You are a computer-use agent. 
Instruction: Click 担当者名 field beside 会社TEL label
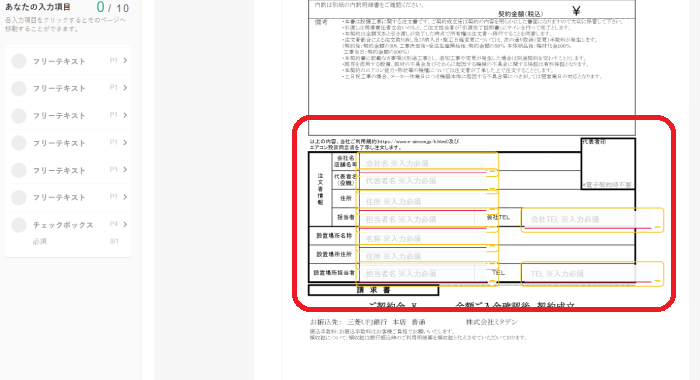pyautogui.click(x=427, y=219)
